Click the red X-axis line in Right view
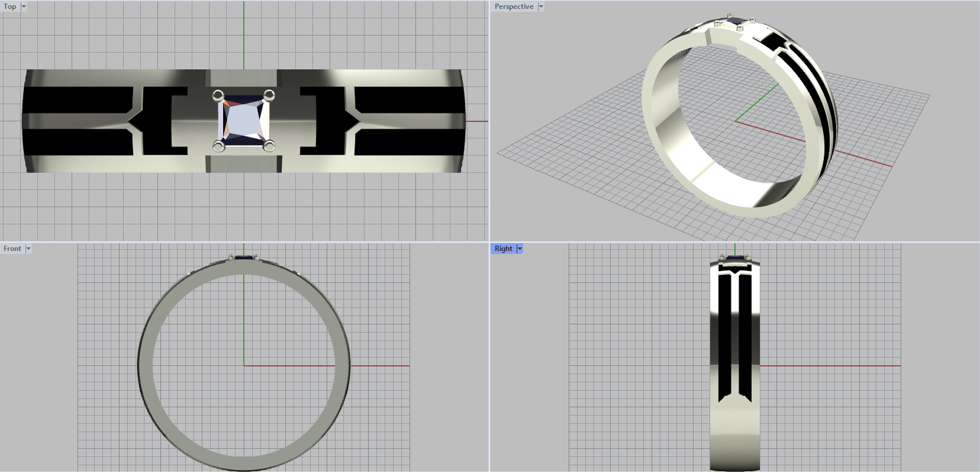Screen dimensions: 980x473 click(x=827, y=366)
